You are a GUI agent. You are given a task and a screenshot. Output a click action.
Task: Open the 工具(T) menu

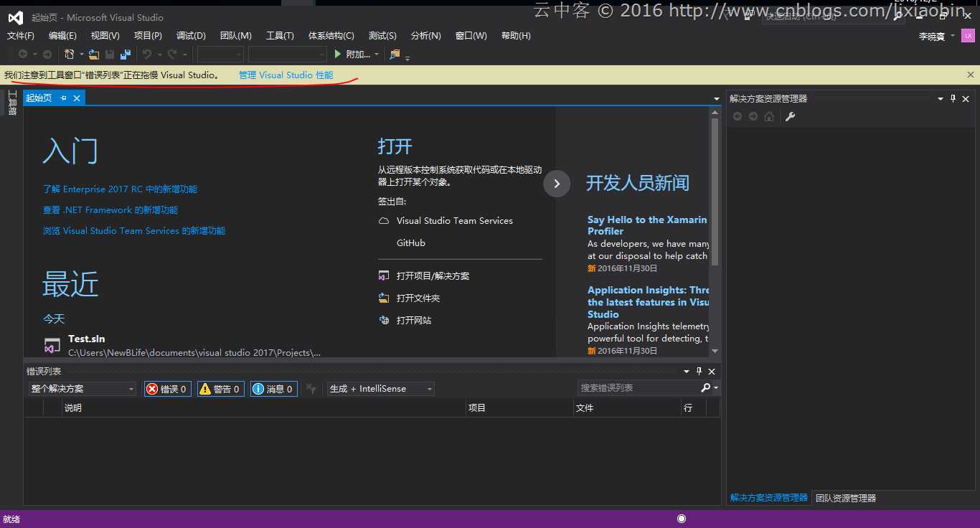coord(280,36)
